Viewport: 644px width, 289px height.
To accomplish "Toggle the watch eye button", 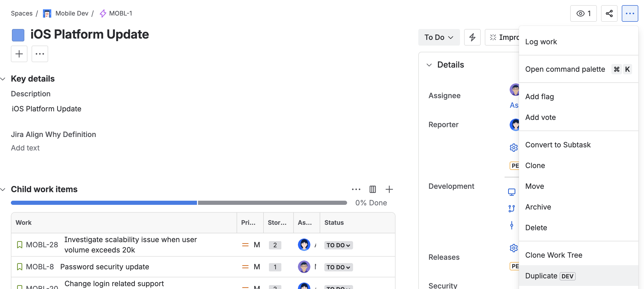I will coord(583,13).
